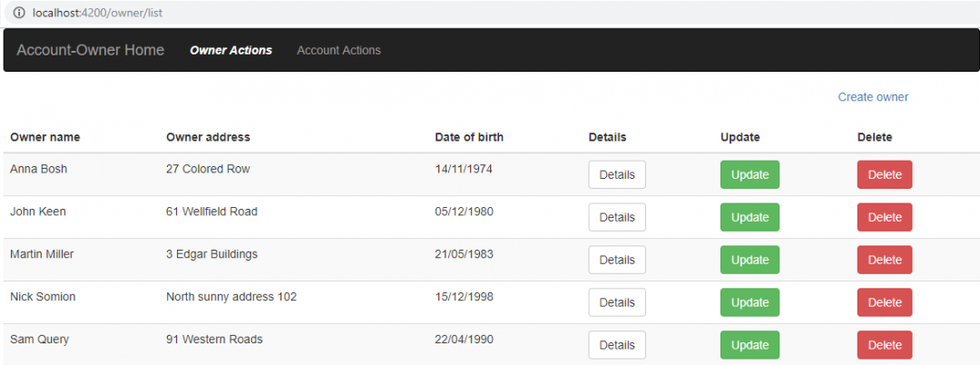
Task: Click address 91 Western Roads
Action: coord(214,340)
